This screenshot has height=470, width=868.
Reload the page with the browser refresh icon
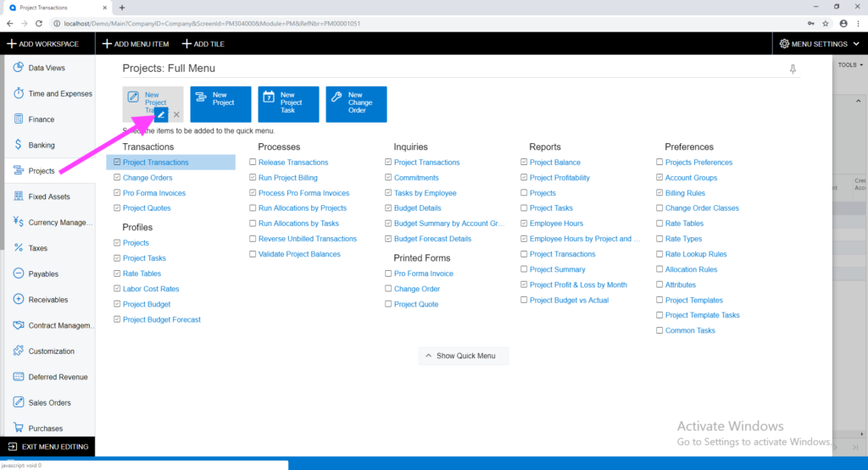39,23
